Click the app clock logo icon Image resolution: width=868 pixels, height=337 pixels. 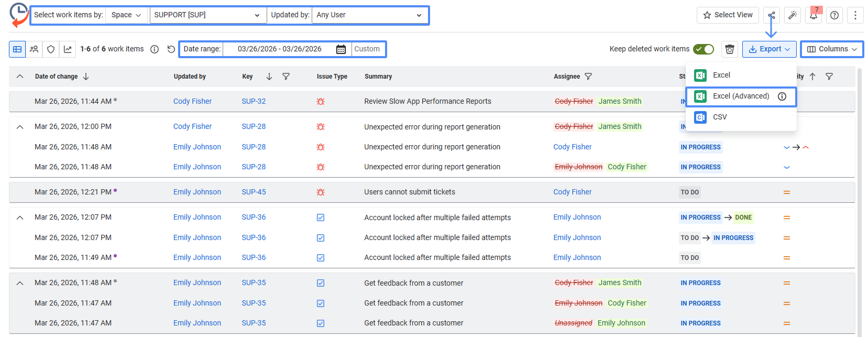click(19, 15)
